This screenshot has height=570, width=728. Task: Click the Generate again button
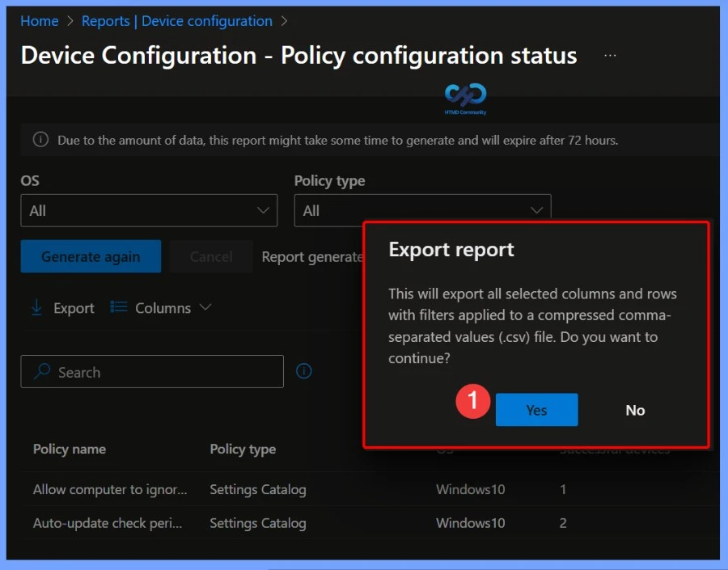91,256
